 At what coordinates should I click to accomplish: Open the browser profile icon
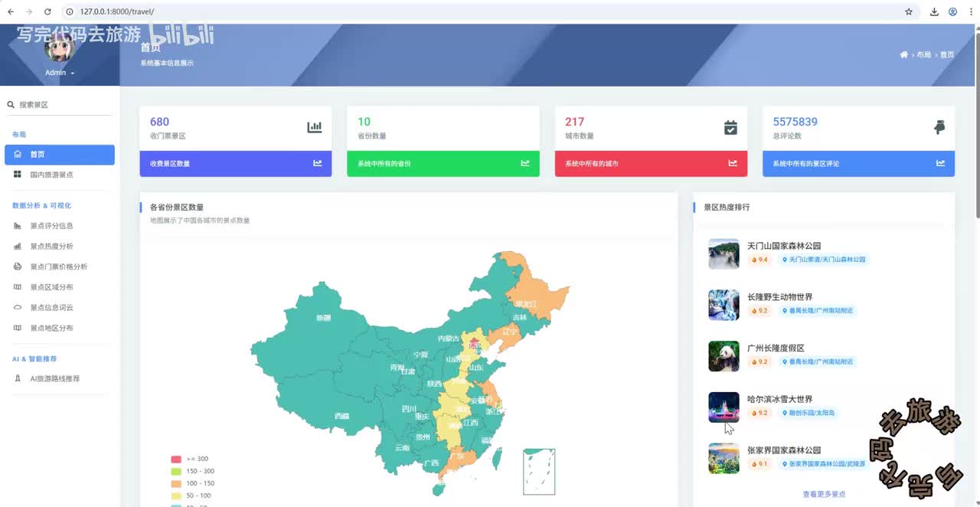click(x=953, y=11)
